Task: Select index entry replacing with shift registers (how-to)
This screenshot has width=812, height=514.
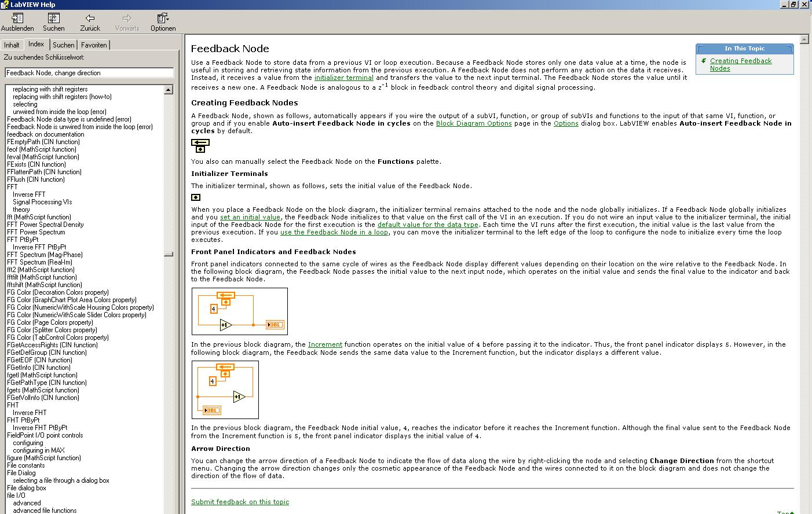Action: 62,97
